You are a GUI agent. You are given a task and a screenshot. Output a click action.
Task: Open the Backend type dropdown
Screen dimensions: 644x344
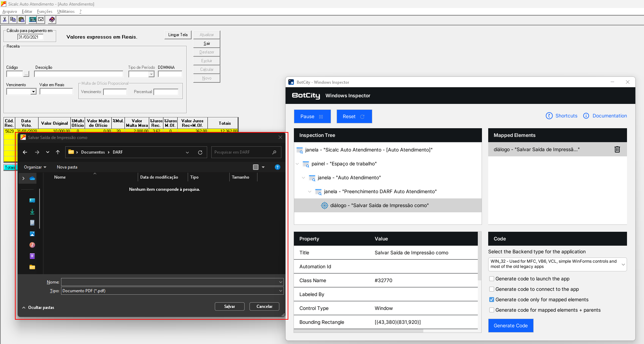coord(557,264)
